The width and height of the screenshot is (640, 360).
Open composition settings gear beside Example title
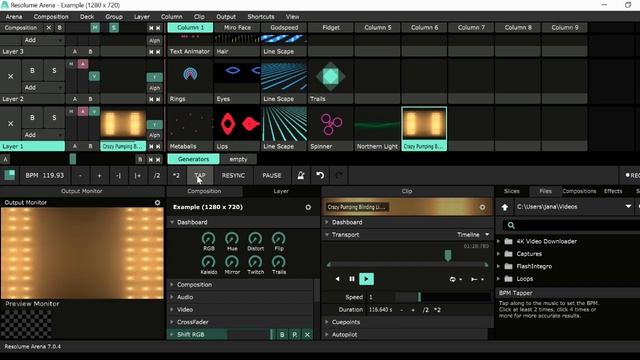(308, 207)
